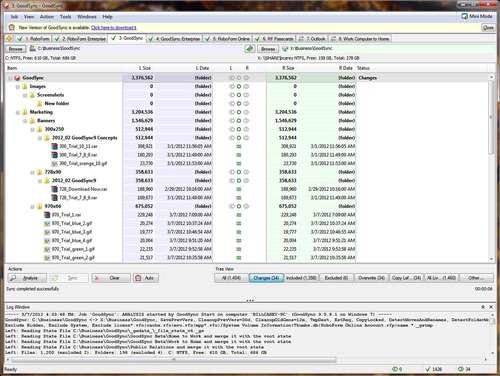Click the Clear button
The image size is (500, 376).
tap(111, 278)
